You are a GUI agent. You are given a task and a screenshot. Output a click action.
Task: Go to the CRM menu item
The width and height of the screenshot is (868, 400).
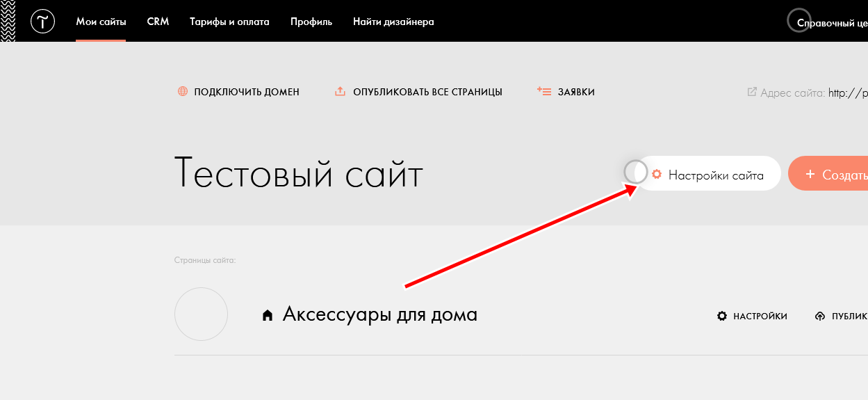pos(158,22)
